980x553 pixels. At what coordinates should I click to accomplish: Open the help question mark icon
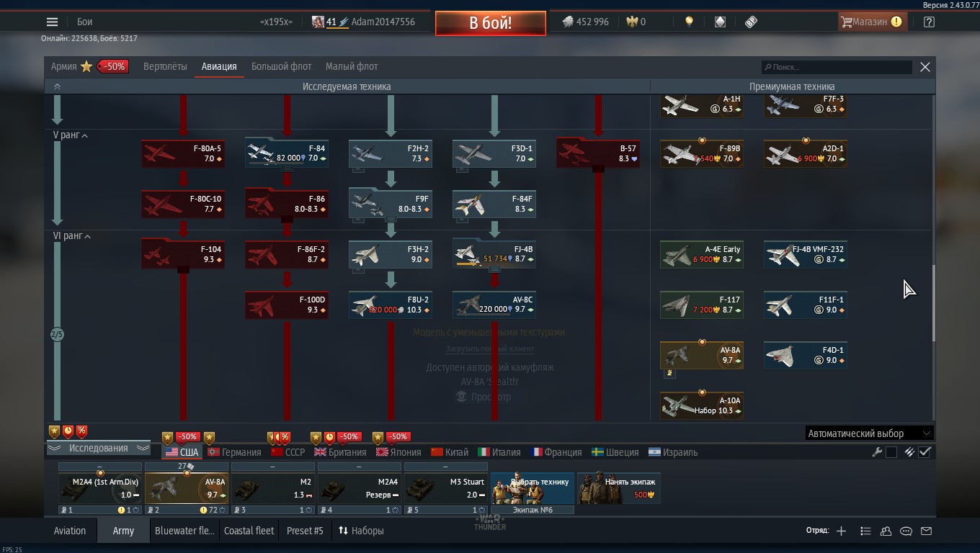[929, 22]
